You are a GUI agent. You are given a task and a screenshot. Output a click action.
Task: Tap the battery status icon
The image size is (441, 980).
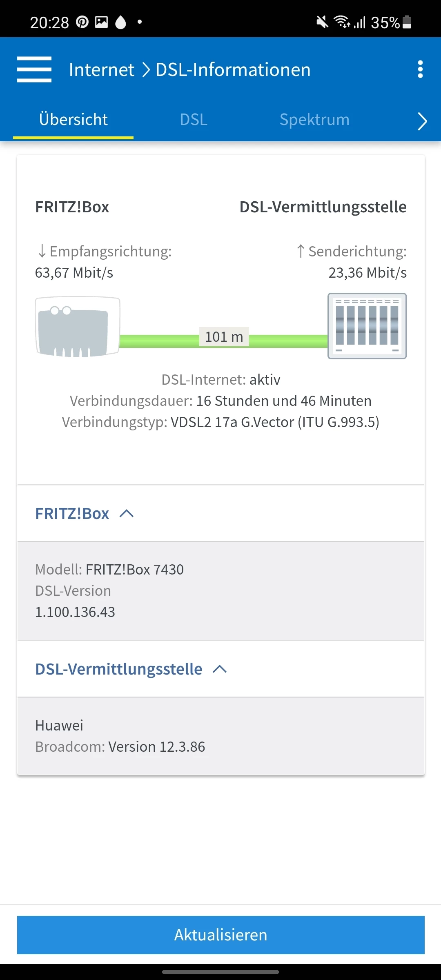(407, 22)
